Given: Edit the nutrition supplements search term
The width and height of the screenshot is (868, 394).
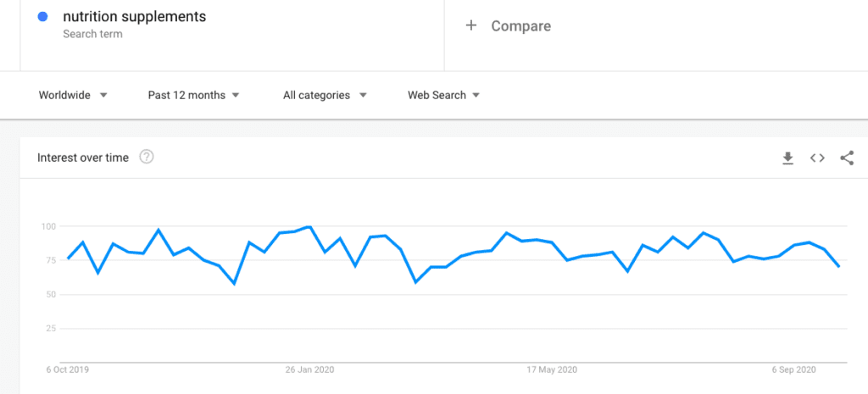Looking at the screenshot, I should (135, 17).
